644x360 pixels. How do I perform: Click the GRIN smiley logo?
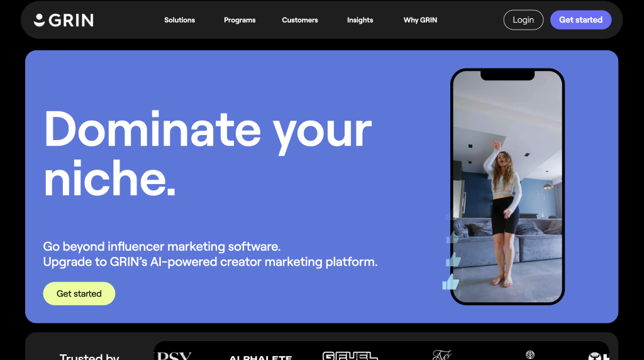pyautogui.click(x=64, y=20)
